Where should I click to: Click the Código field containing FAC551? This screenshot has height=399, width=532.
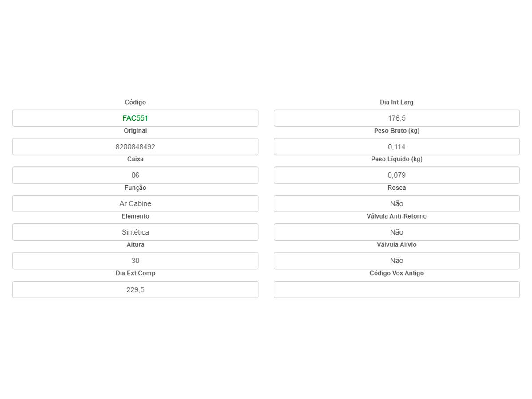[x=135, y=118]
